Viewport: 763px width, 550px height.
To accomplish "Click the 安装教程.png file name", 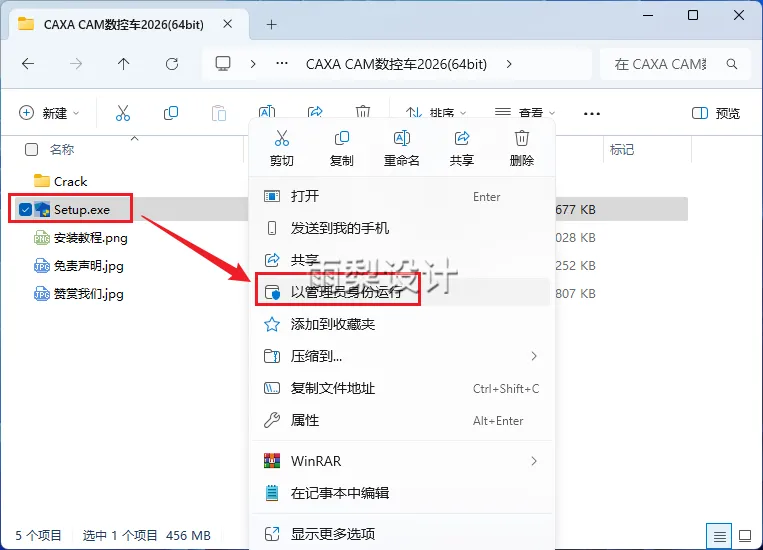I will pos(91,238).
